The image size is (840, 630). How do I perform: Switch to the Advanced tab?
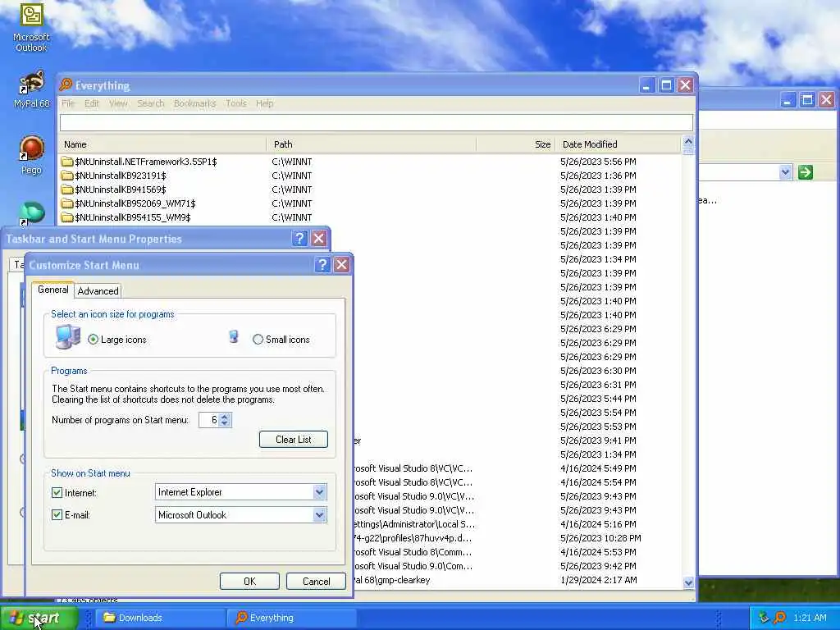tap(98, 291)
